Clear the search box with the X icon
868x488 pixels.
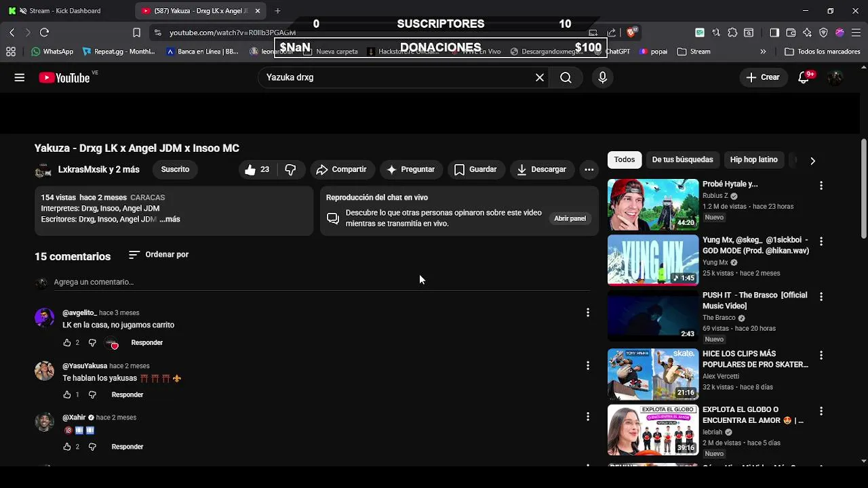540,77
